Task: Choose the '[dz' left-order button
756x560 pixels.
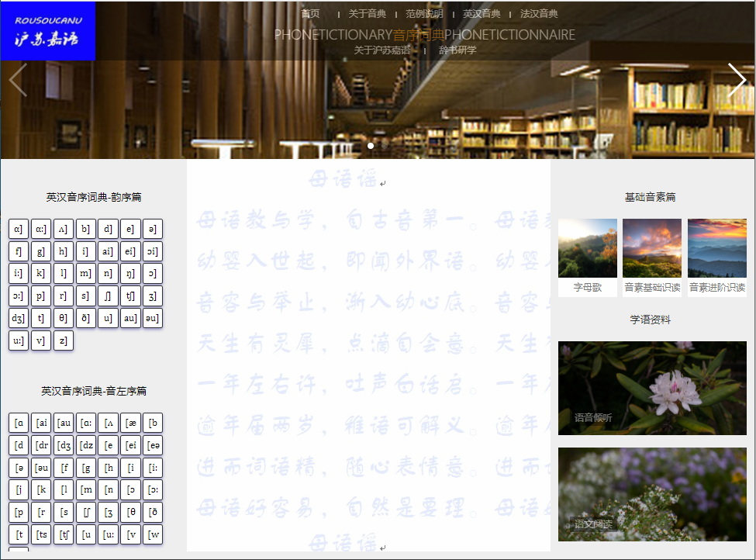Action: [x=86, y=445]
